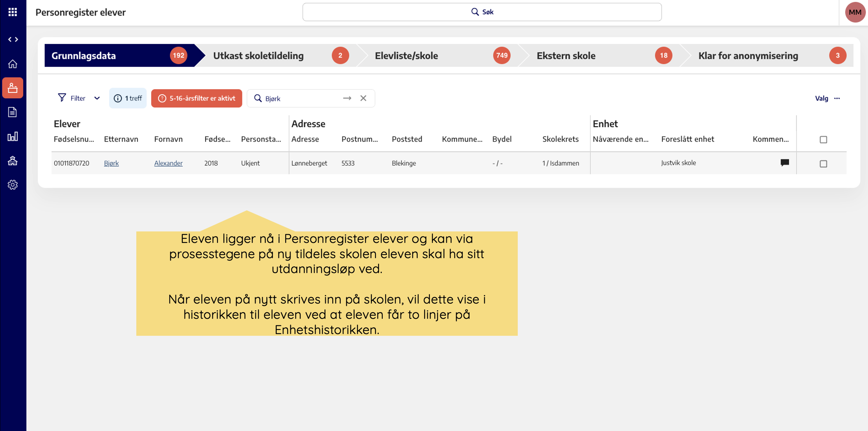This screenshot has width=868, height=431.
Task: Open the three-dot Valg menu icon
Action: 837,98
